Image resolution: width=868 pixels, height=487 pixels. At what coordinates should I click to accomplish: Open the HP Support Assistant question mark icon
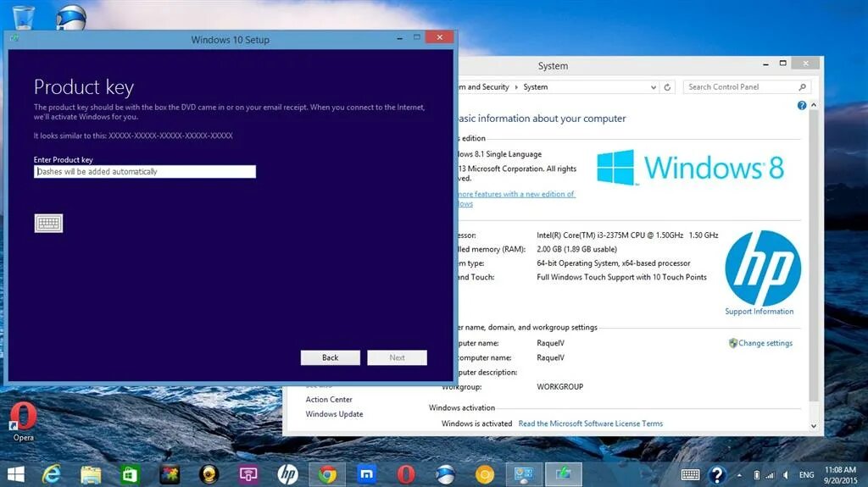click(717, 475)
